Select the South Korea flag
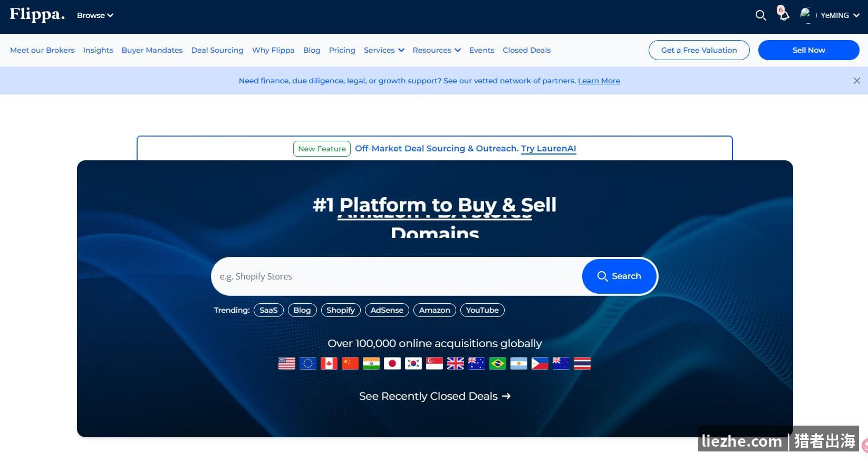The height and width of the screenshot is (462, 868). [413, 363]
